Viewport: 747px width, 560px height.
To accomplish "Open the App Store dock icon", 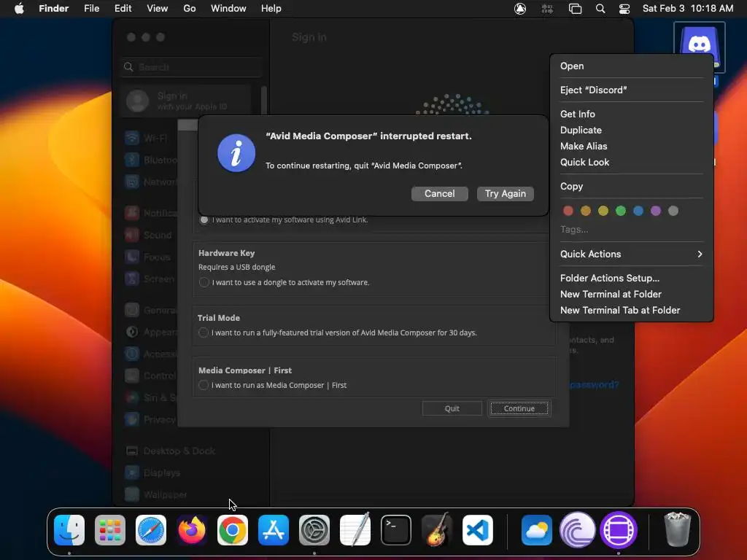I will [x=274, y=530].
